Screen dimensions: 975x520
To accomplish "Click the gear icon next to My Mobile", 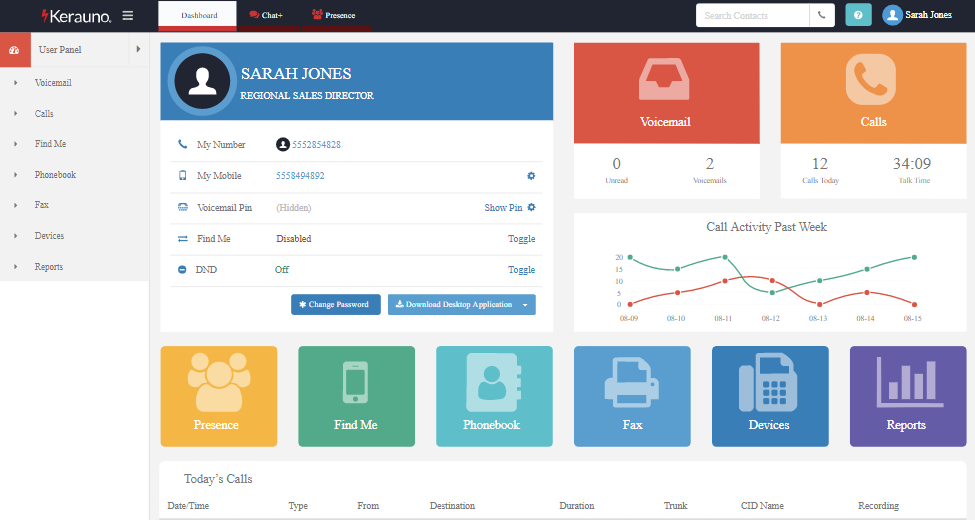I will [531, 176].
